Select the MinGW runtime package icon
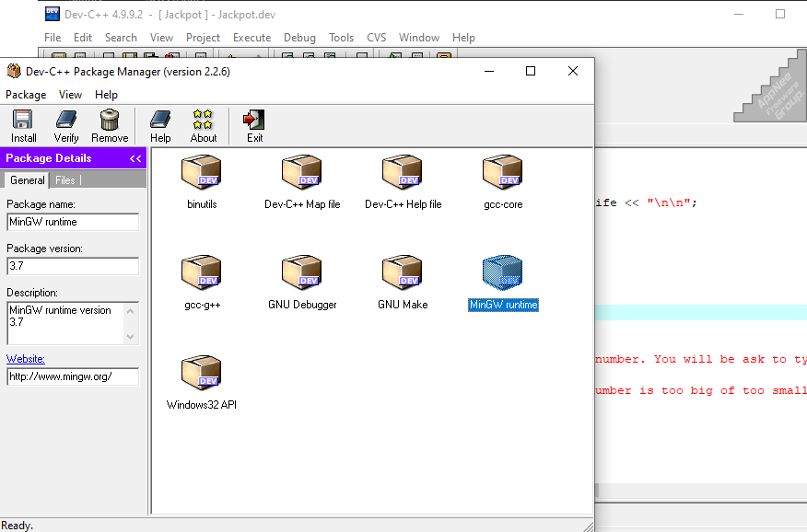This screenshot has width=807, height=532. (503, 272)
